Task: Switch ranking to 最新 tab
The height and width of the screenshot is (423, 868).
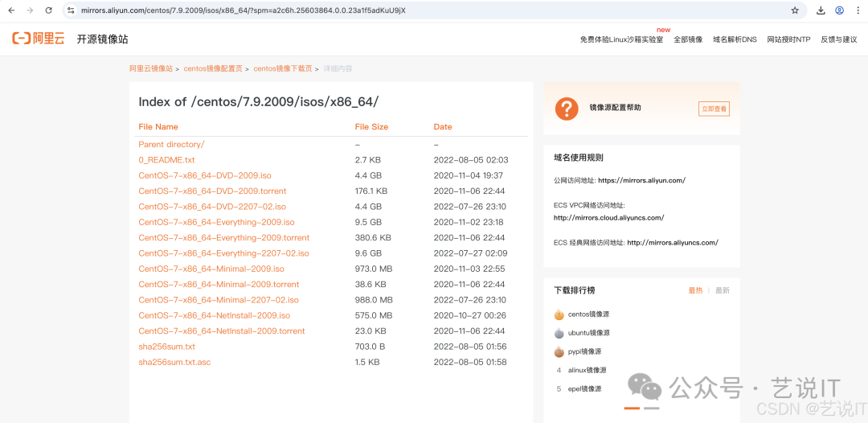Action: point(723,290)
